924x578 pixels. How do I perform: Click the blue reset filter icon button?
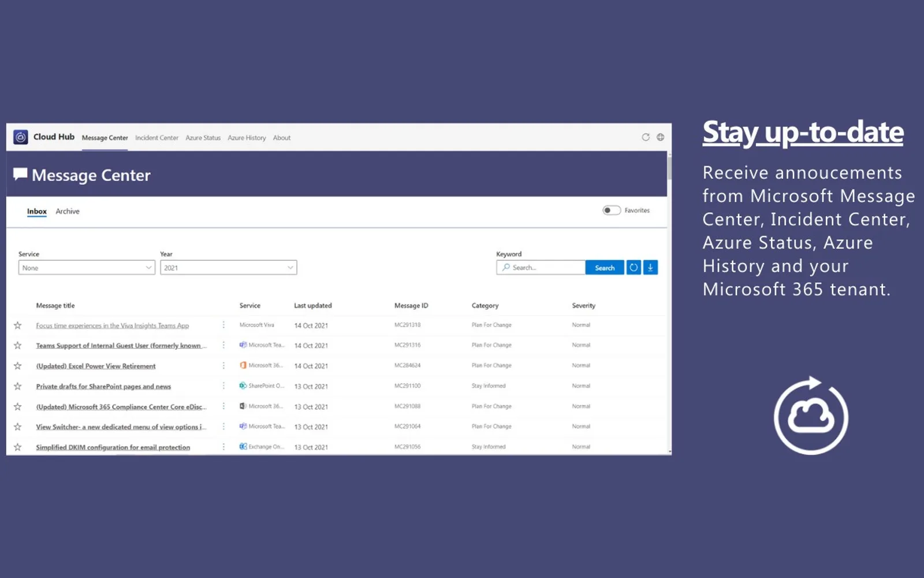coord(634,268)
